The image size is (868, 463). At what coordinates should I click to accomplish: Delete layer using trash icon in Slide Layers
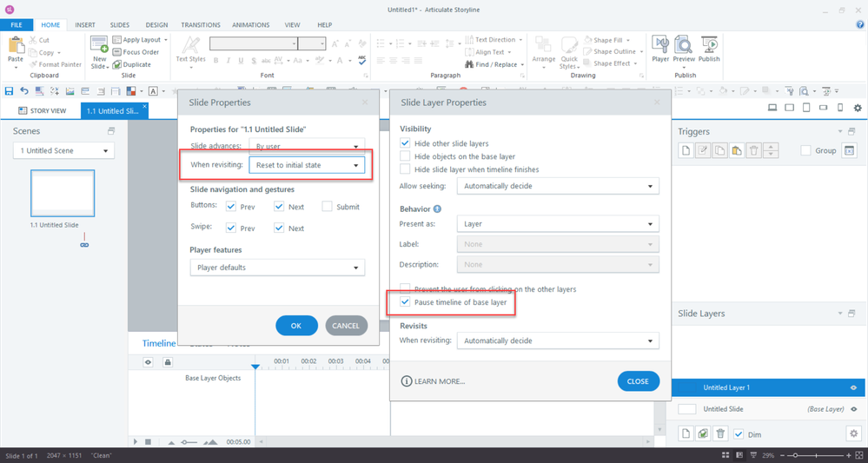(x=720, y=433)
